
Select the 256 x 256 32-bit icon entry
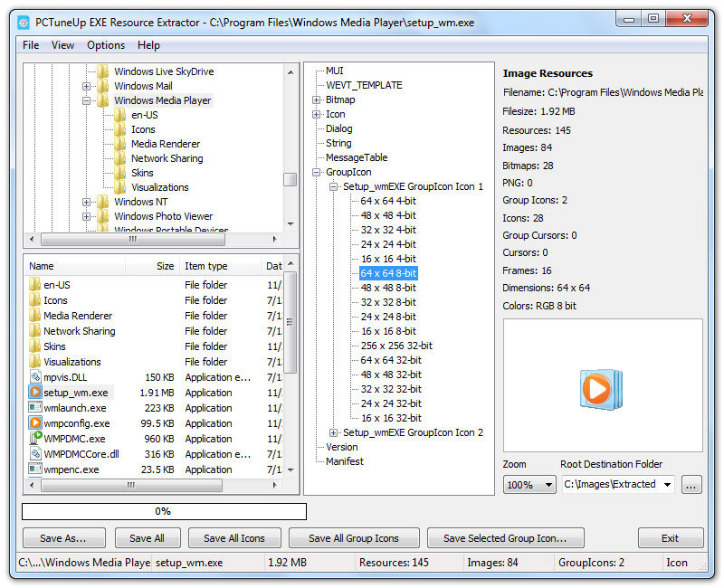pos(396,346)
